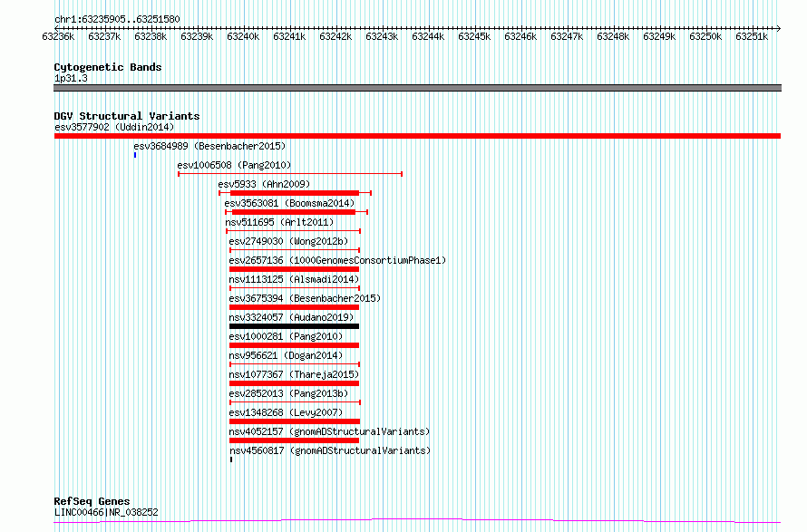Open esv3675394 (Besenbacher2015) label
This screenshot has height=532, width=807.
click(x=305, y=298)
